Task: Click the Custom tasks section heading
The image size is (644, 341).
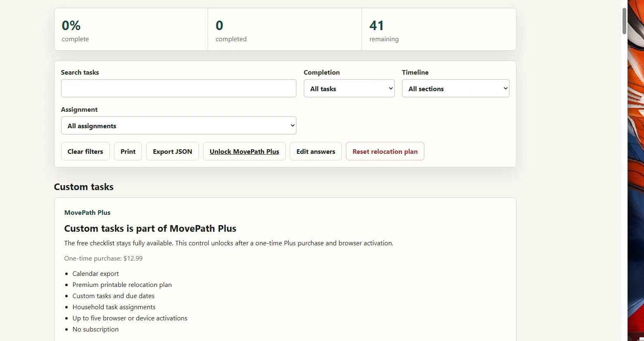Action: (x=84, y=187)
